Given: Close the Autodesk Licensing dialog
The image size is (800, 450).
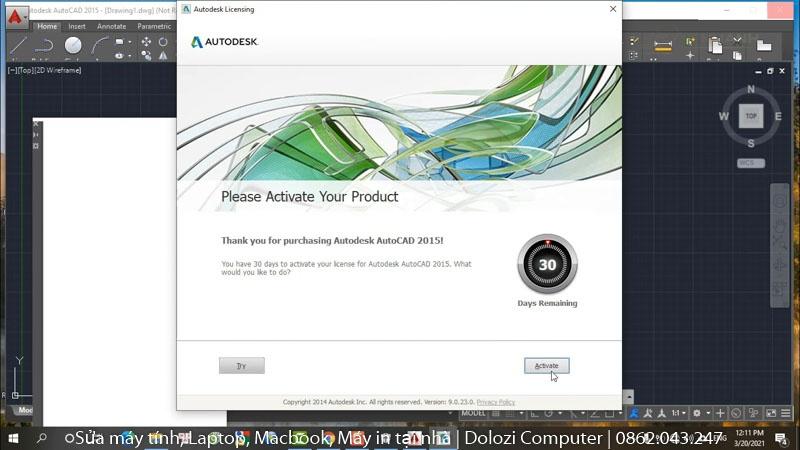Looking at the screenshot, I should pyautogui.click(x=613, y=9).
